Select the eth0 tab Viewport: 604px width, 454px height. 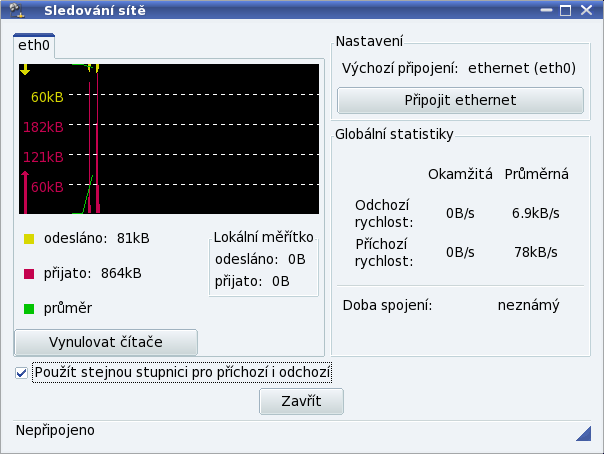coord(34,45)
